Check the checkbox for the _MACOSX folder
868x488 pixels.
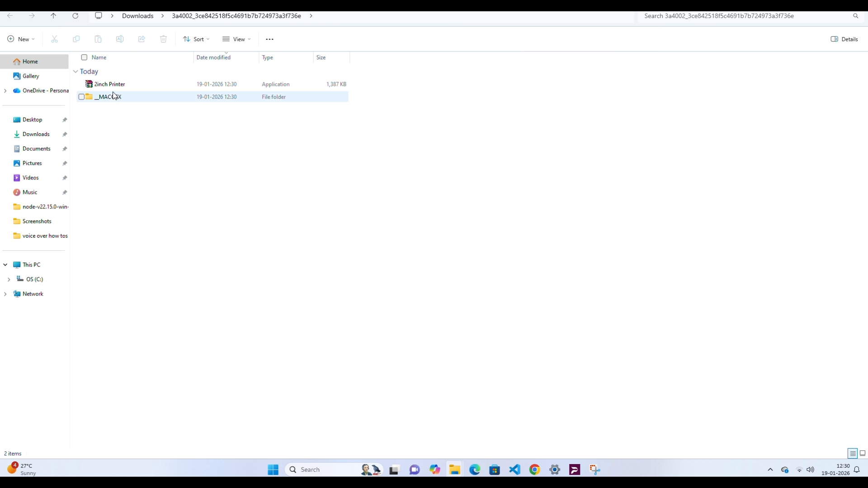tap(82, 97)
